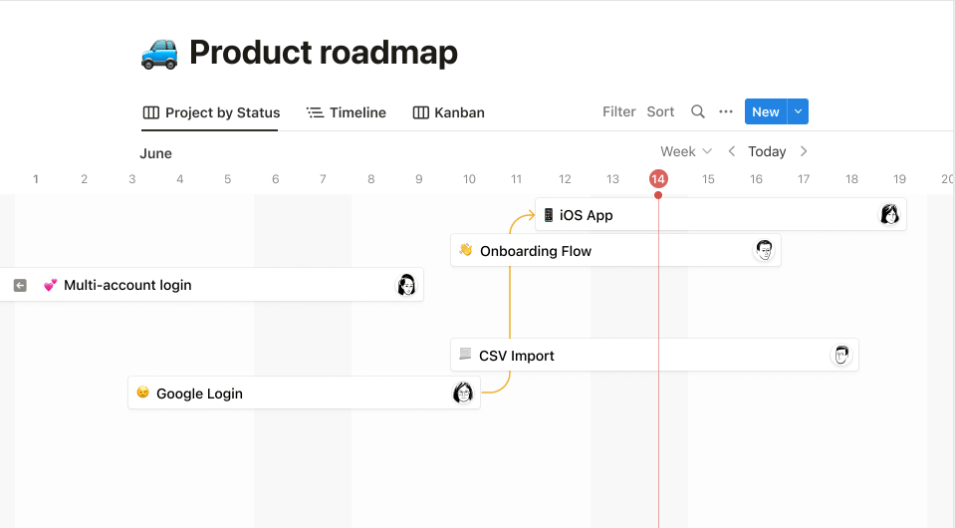
Task: Open the Week timescale dropdown
Action: pos(686,151)
